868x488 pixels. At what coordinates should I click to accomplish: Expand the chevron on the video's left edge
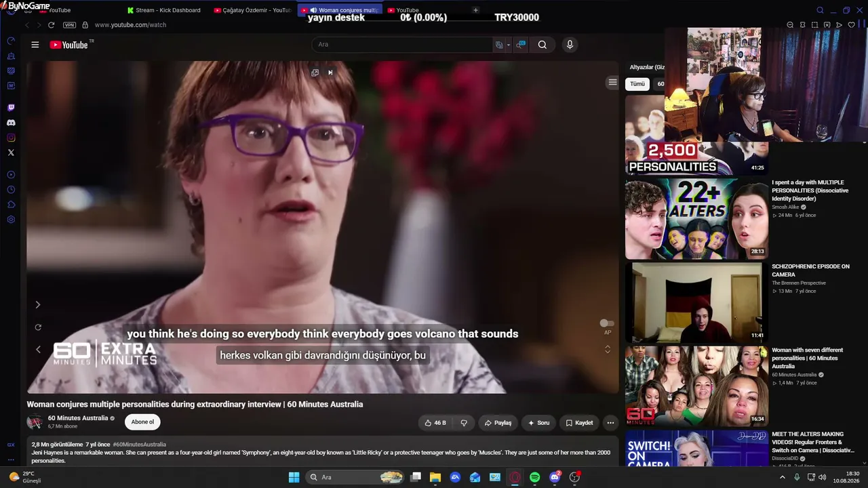[x=38, y=305]
